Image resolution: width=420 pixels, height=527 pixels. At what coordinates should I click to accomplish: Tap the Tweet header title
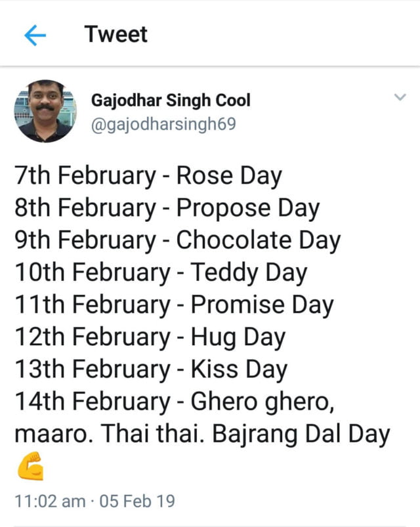pyautogui.click(x=115, y=34)
